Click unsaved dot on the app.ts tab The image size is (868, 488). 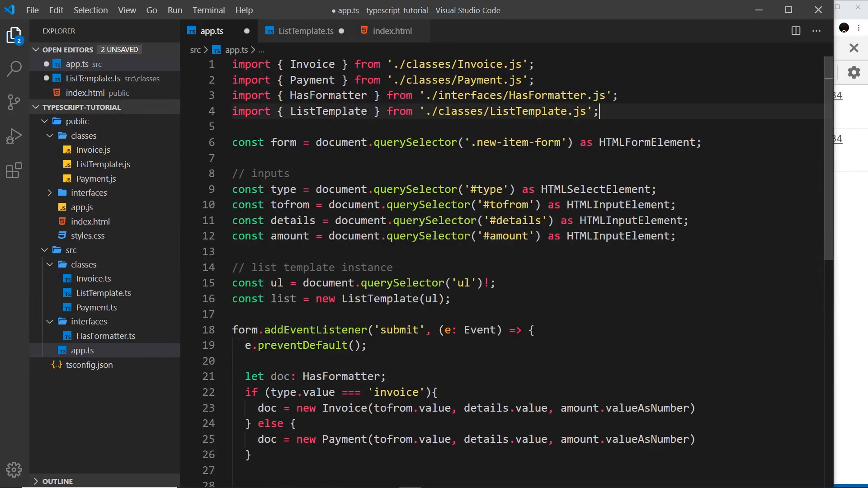pyautogui.click(x=247, y=31)
